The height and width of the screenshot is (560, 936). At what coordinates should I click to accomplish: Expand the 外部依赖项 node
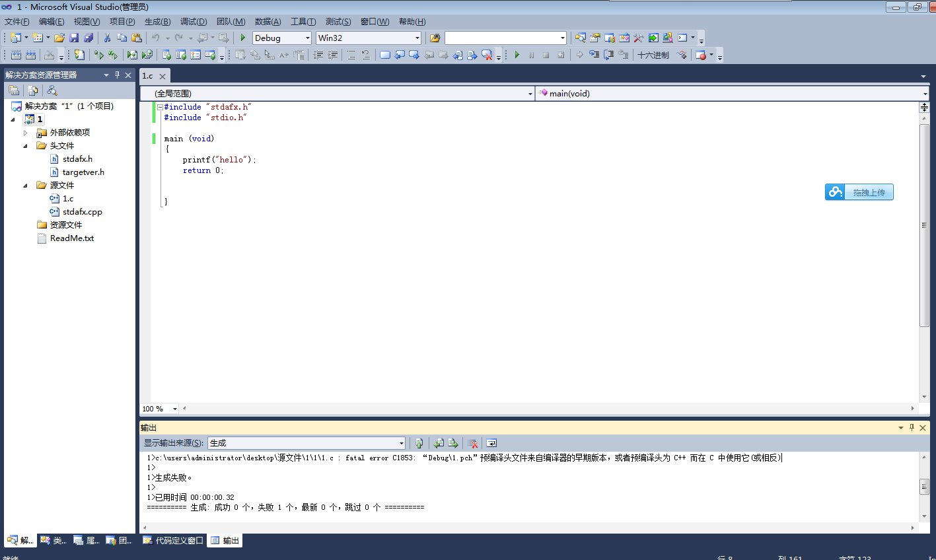pos(26,133)
